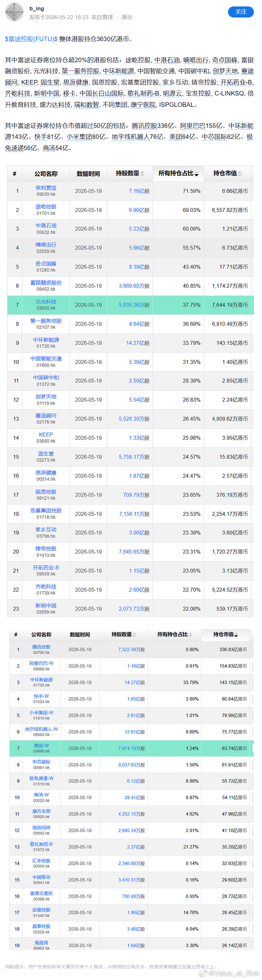This screenshot has height=980, width=262.
Task: Toggle 所有持仓占比 sort arrow in first table
Action: [x=197, y=174]
